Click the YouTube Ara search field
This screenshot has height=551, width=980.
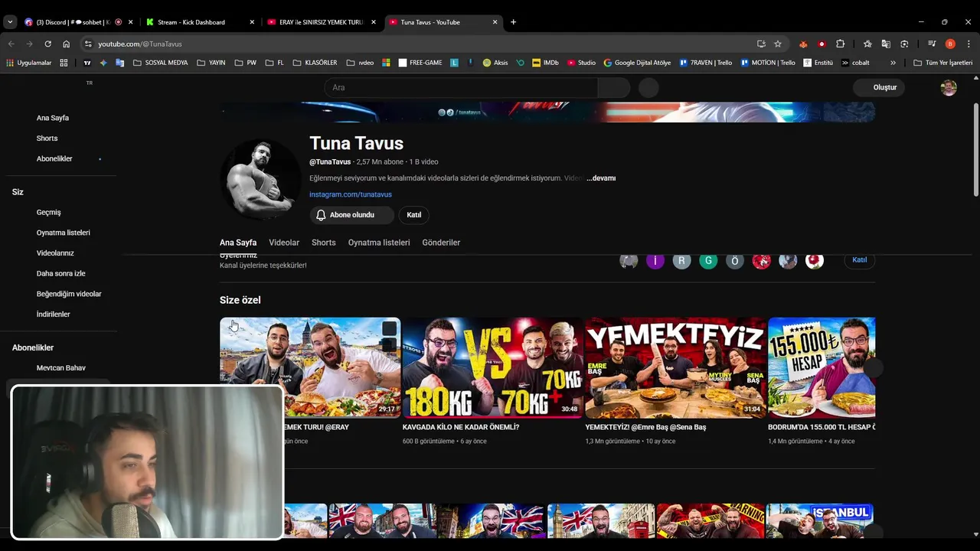461,87
